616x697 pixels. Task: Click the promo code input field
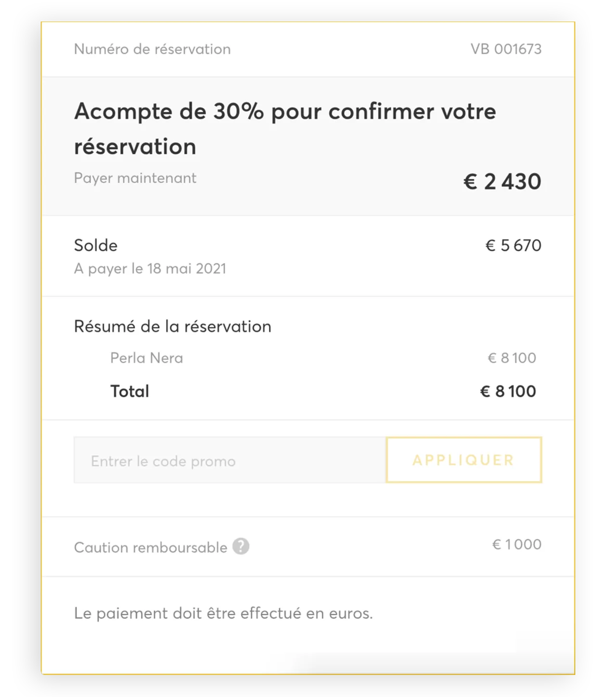point(230,460)
